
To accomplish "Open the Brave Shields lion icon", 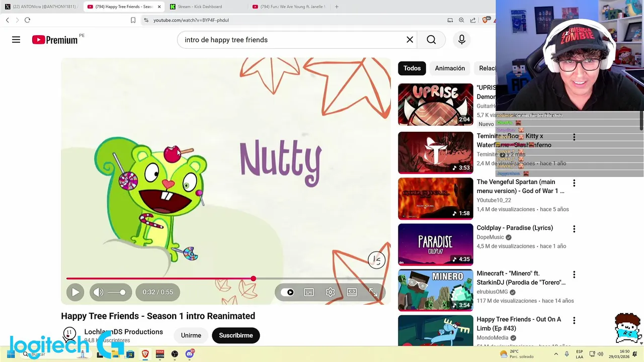I will coord(486,20).
